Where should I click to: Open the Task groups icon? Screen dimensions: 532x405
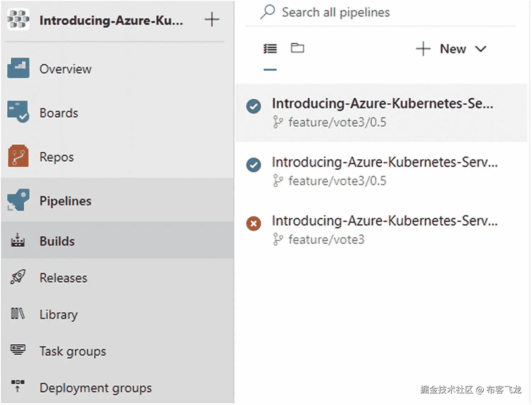pyautogui.click(x=18, y=350)
